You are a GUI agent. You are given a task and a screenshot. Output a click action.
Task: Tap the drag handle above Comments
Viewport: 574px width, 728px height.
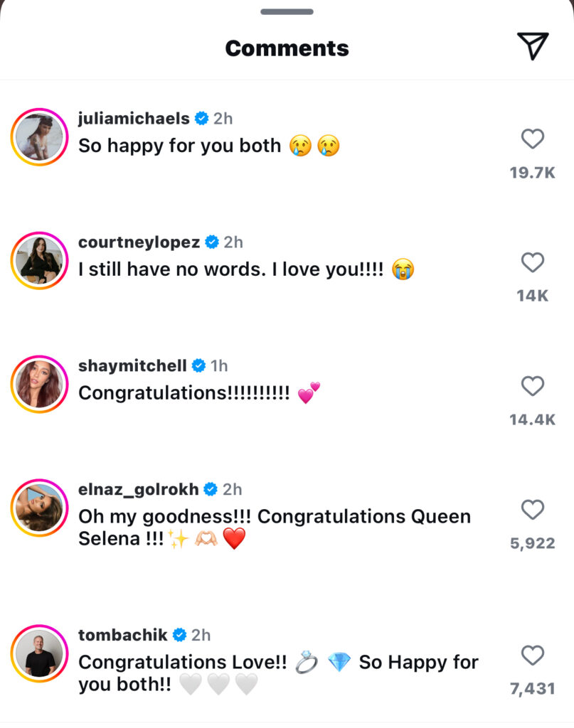[x=287, y=11]
